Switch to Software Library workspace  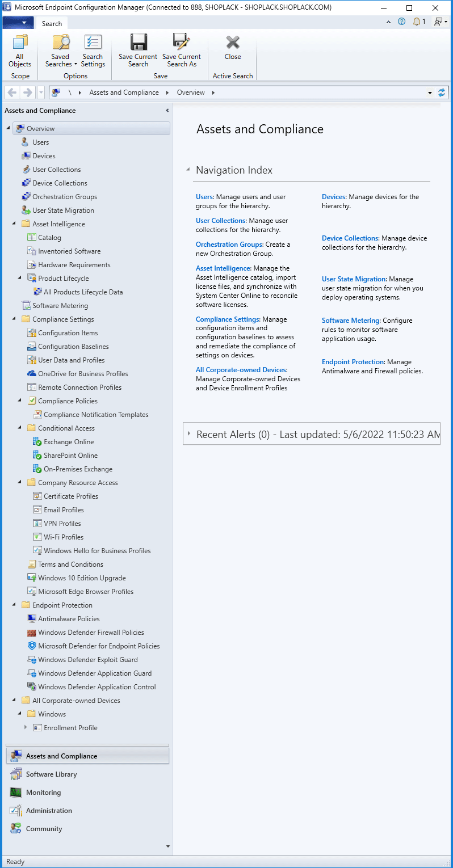[87, 774]
